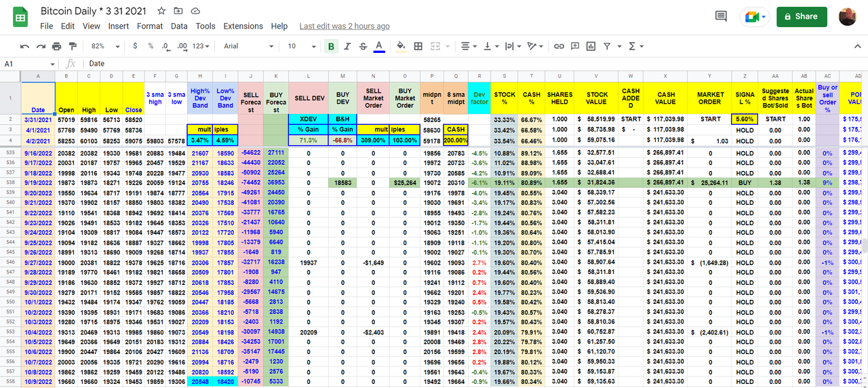Open text wrapping dropdown
This screenshot has height=388, width=868.
pos(512,46)
